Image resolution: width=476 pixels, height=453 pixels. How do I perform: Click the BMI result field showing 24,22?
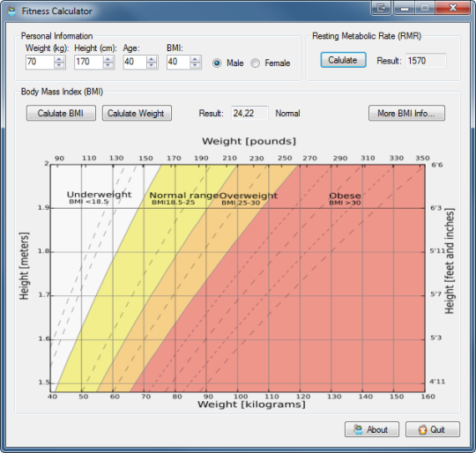coord(249,113)
